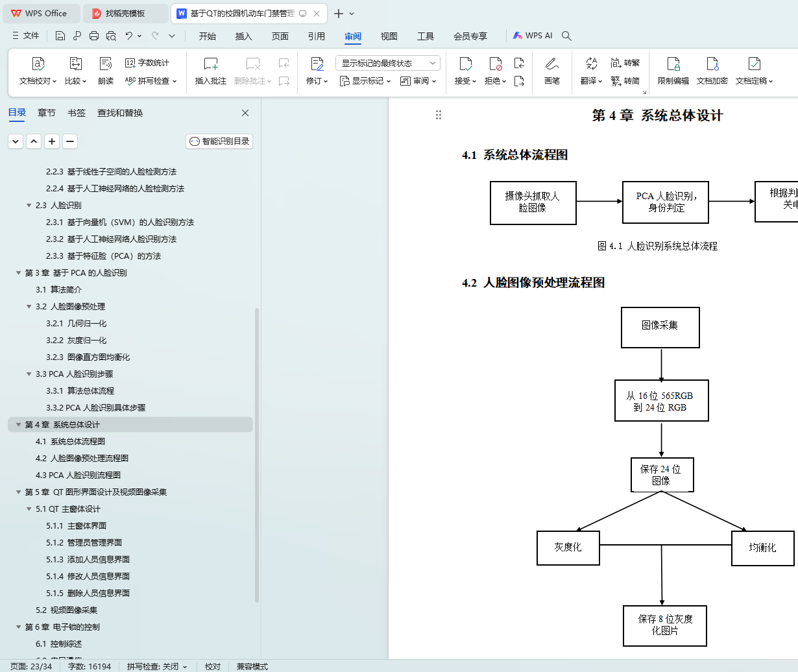Collapse the 3.2 人脸图像预处理 node
This screenshot has width=798, height=672.
click(29, 307)
